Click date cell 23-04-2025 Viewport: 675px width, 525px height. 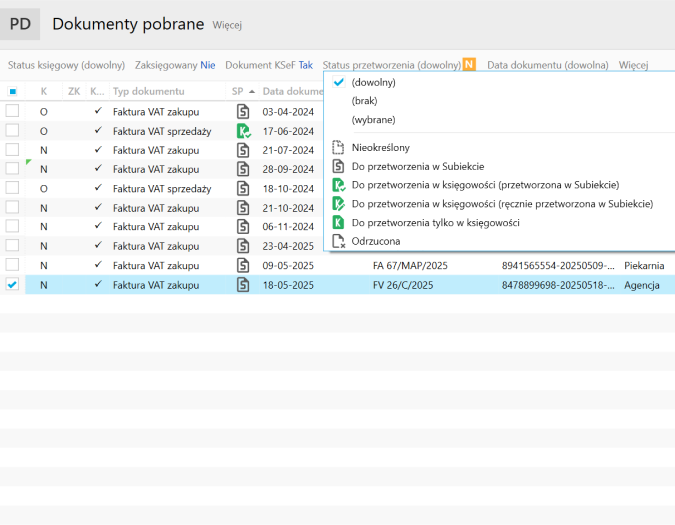(x=288, y=246)
